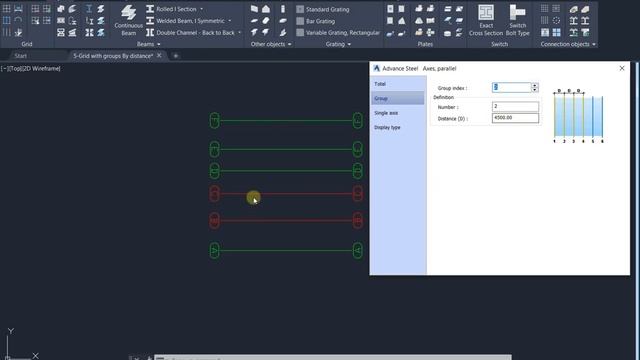
Task: Expand the Other objects panel
Action: pyautogui.click(x=271, y=44)
